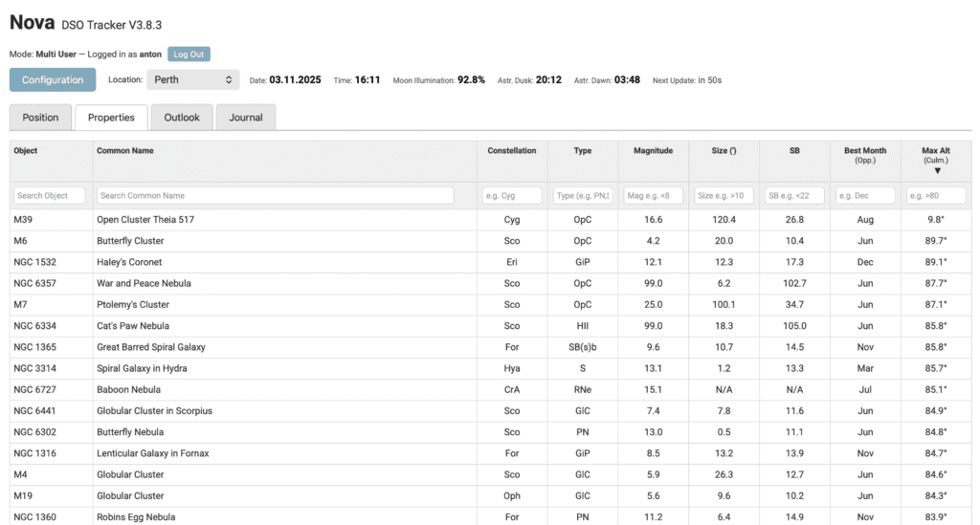
Task: Select the Properties tab
Action: coord(111,118)
